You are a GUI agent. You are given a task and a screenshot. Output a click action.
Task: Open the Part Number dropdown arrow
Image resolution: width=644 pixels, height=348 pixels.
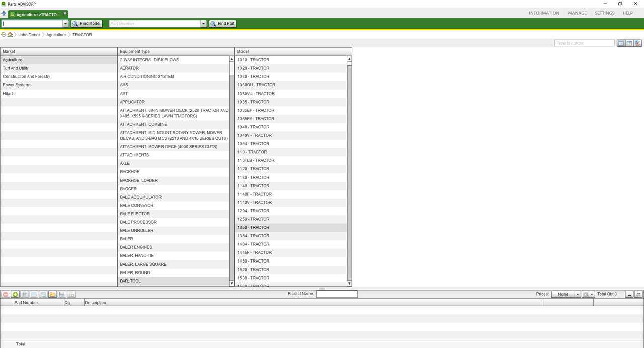203,24
